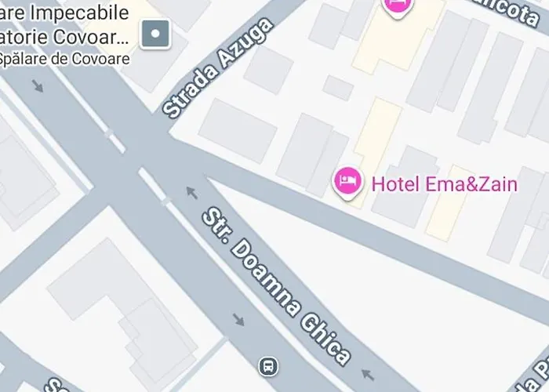
Task: Click the arrow right of the 'Ghica' text
Action: (x=368, y=375)
